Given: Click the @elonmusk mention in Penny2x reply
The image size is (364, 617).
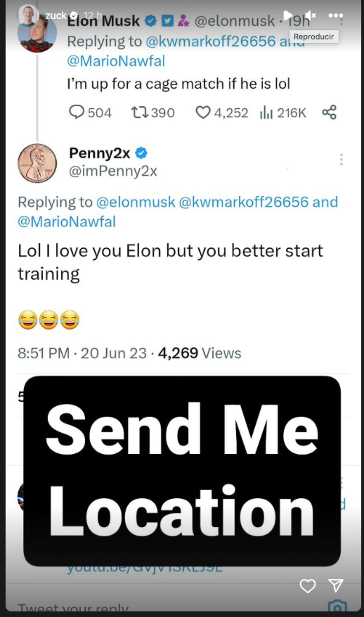Looking at the screenshot, I should (136, 202).
